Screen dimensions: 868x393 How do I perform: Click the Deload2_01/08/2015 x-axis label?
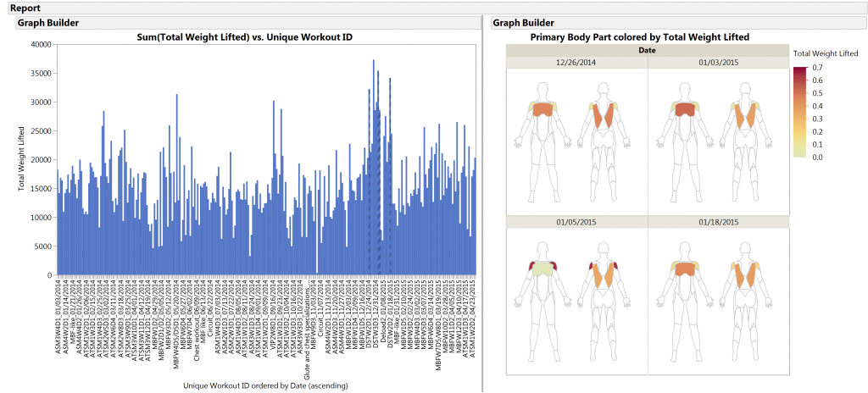pyautogui.click(x=384, y=309)
